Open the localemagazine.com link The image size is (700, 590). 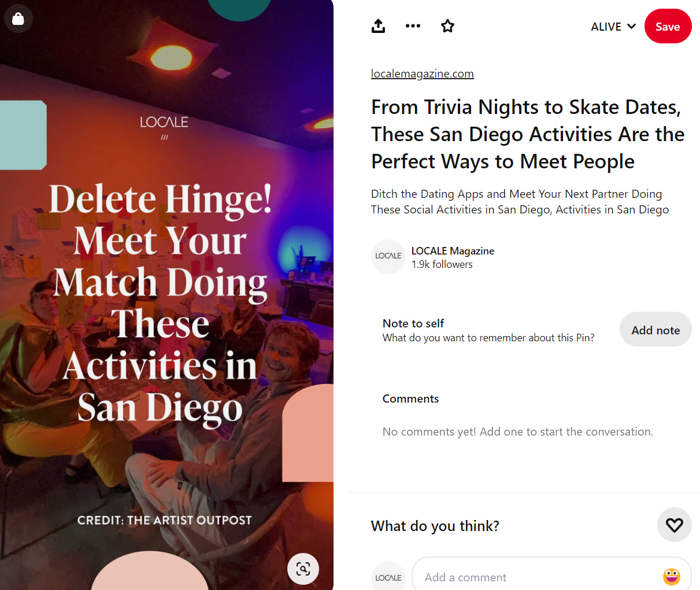coord(422,73)
